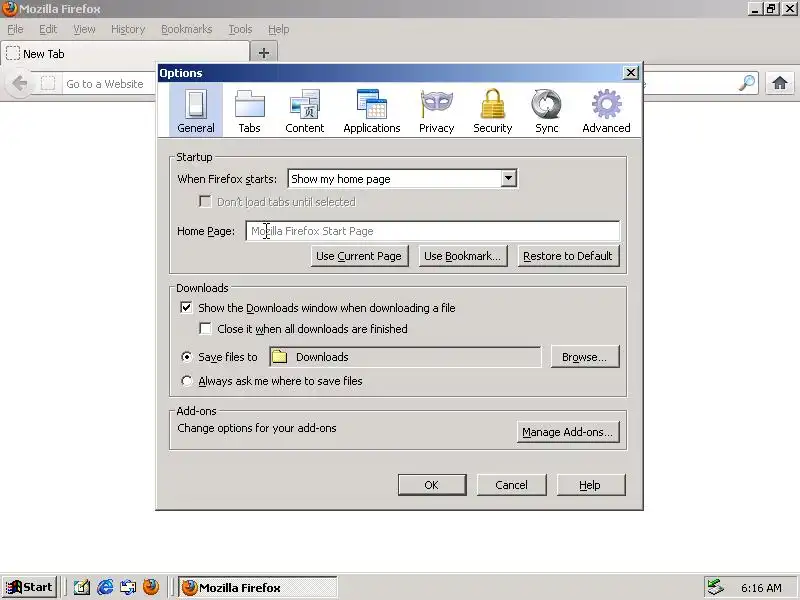Click the Home Page text field
The width and height of the screenshot is (800, 600).
tap(433, 231)
